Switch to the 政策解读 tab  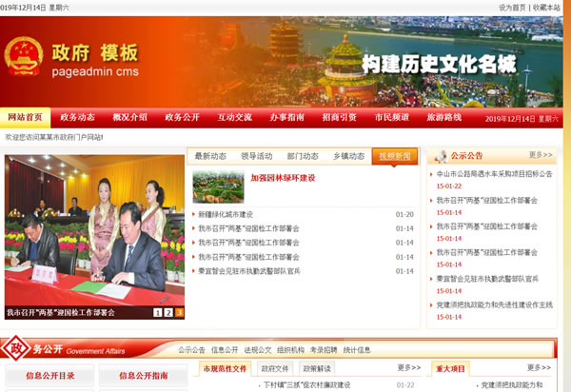pos(317,368)
